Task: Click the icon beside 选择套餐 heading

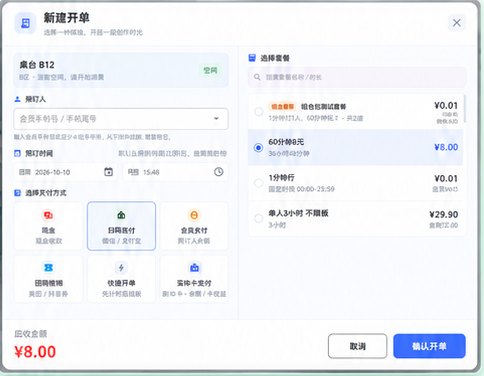Action: (x=252, y=58)
